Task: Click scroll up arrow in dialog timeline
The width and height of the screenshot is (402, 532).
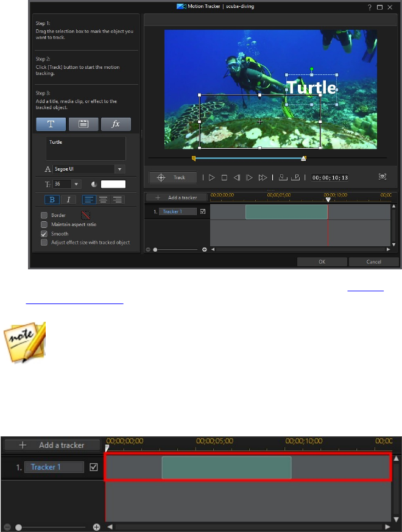Action: pyautogui.click(x=394, y=207)
